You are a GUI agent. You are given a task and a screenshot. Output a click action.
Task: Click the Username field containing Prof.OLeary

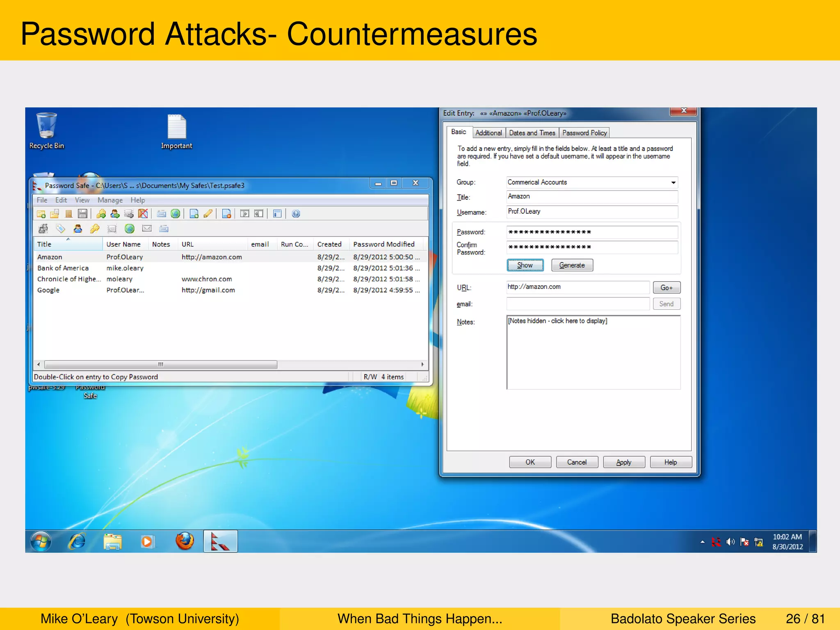592,212
